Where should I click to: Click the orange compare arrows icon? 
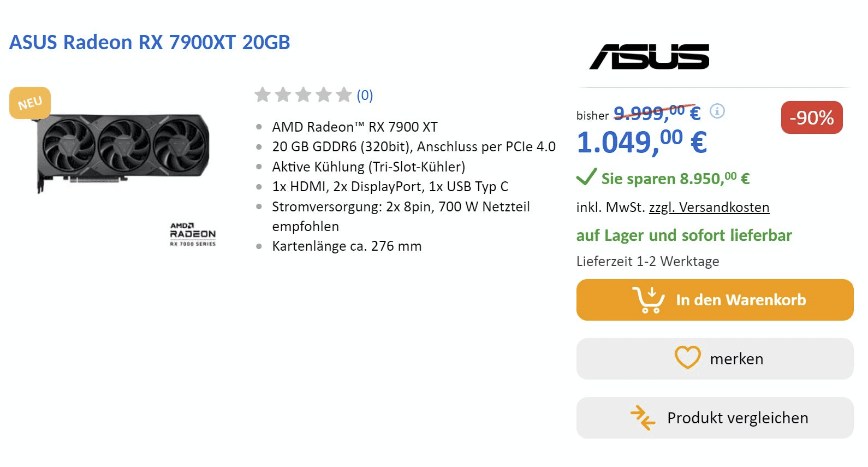pyautogui.click(x=643, y=418)
